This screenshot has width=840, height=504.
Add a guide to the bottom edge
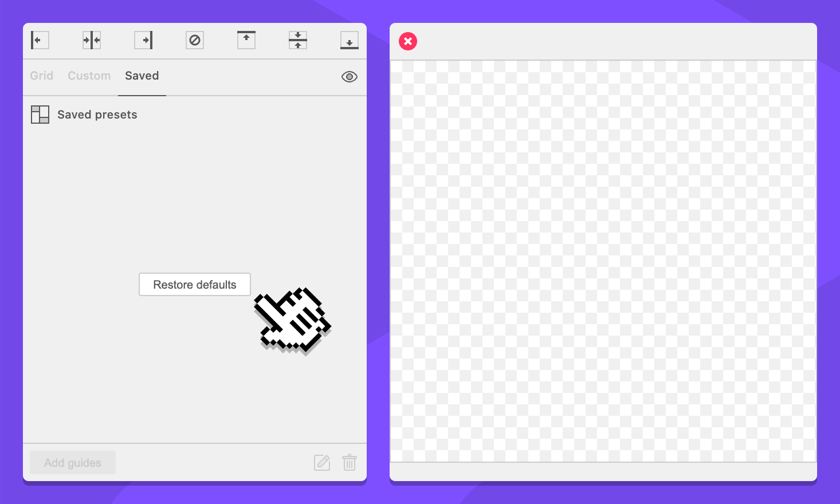(350, 40)
